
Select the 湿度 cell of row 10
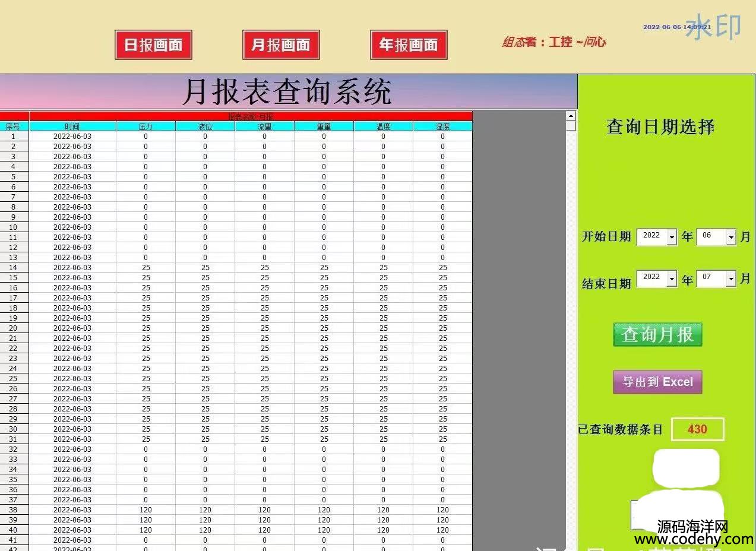click(443, 227)
